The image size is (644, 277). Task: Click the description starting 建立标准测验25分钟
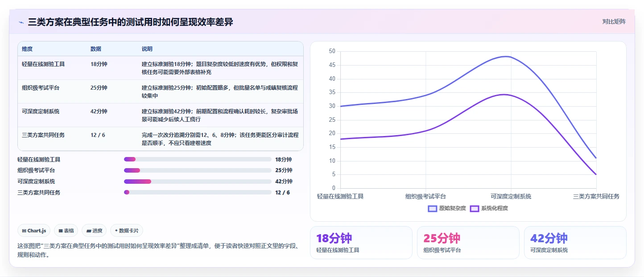tap(220, 91)
